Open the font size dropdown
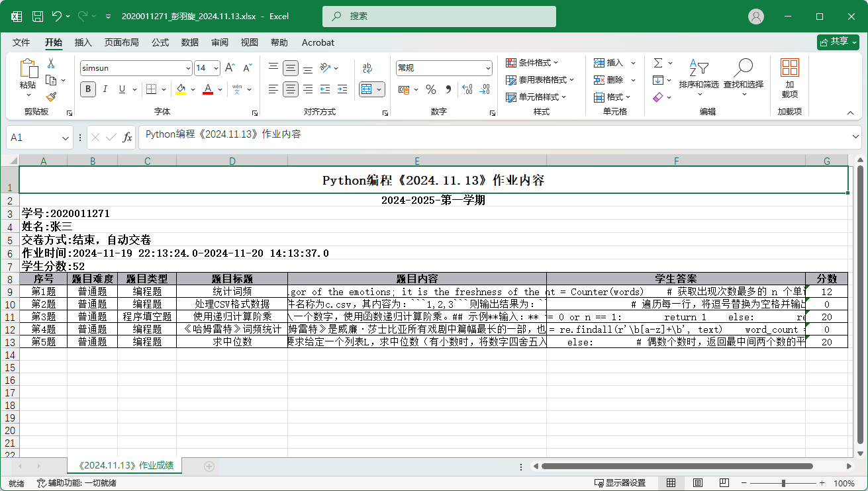This screenshot has width=868, height=491. (x=217, y=67)
